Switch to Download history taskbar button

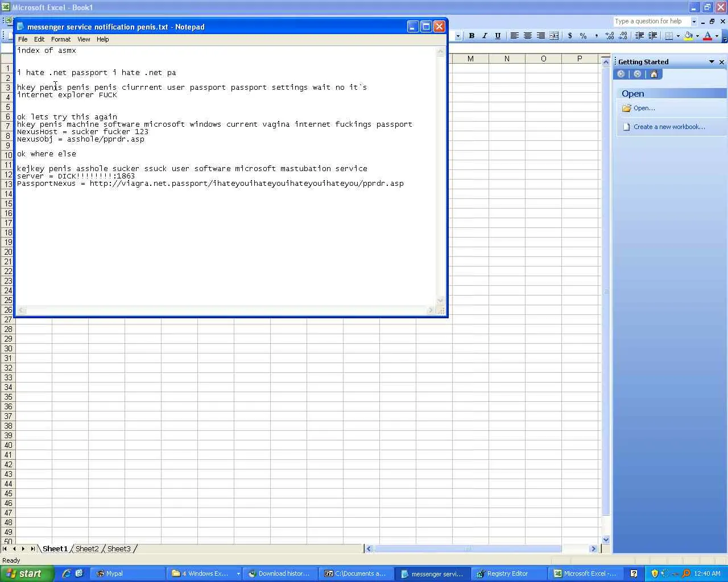280,573
